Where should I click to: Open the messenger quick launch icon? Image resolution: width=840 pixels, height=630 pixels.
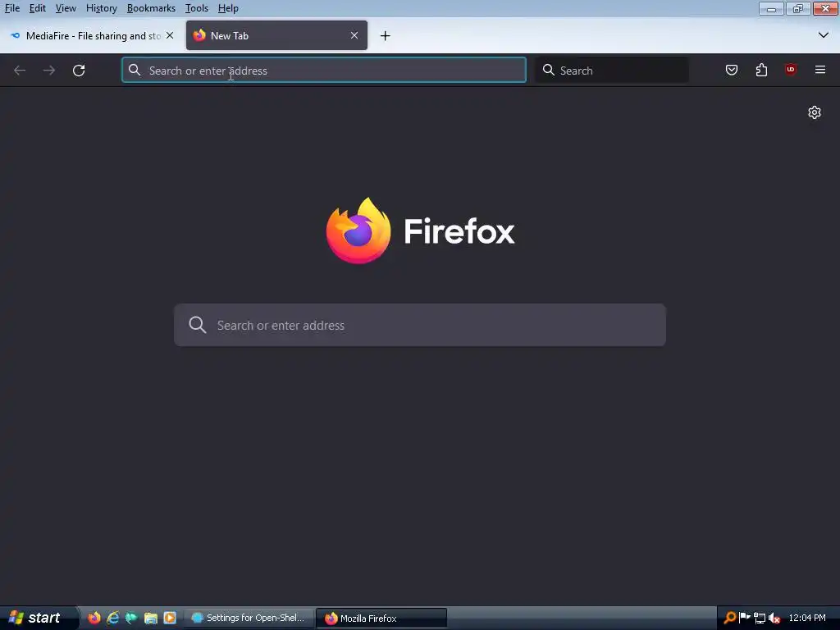pyautogui.click(x=131, y=618)
